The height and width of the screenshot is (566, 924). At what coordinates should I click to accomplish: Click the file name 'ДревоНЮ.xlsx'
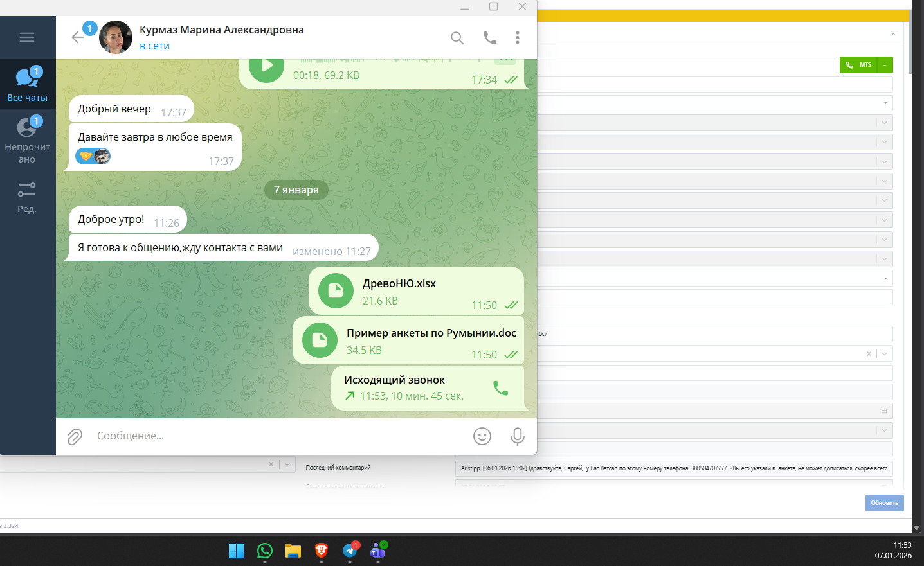point(399,283)
